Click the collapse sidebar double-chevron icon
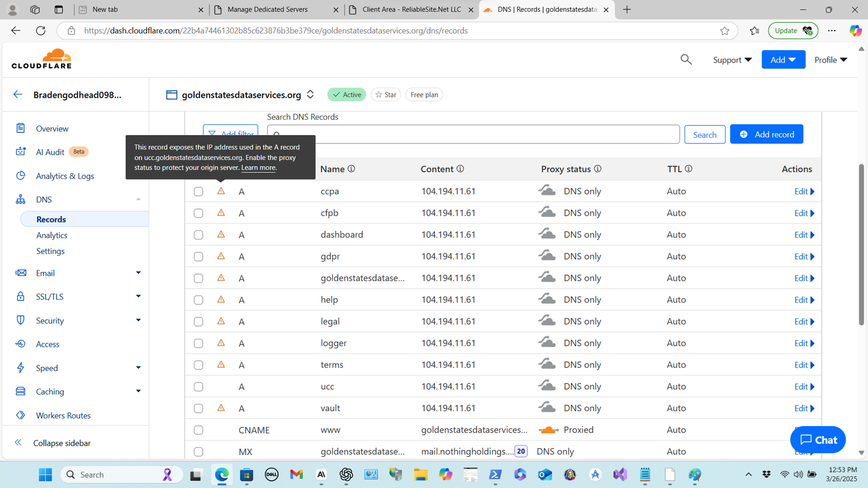Screen dimensions: 868x488 pyautogui.click(x=18, y=443)
